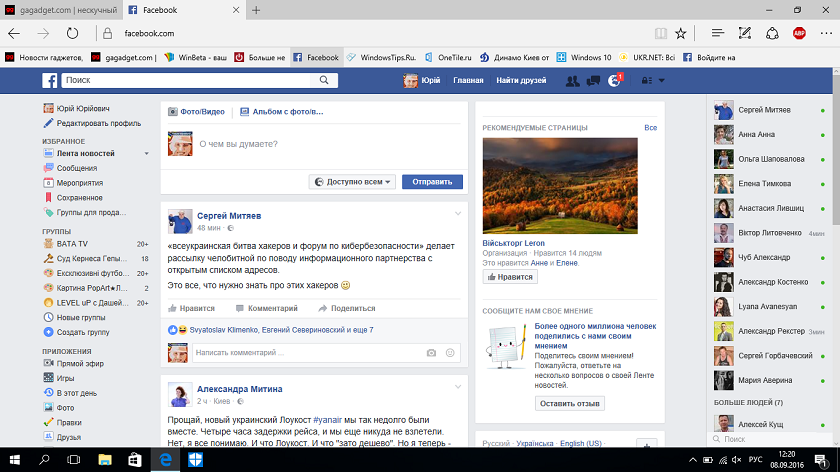Open the Edge reading view book icon

point(659,33)
